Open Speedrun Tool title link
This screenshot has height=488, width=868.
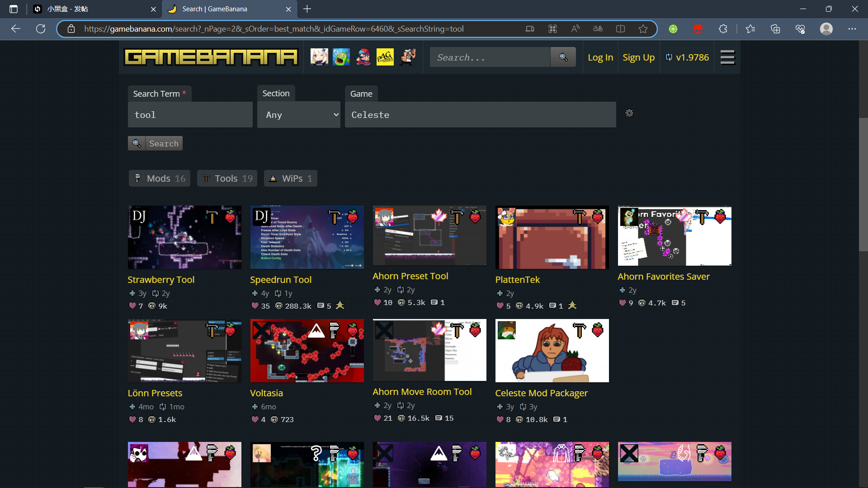[281, 280]
